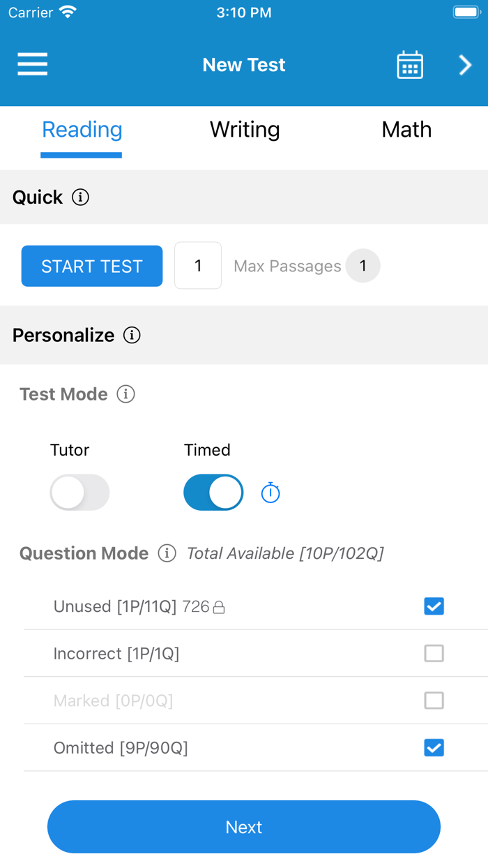The image size is (488, 868).
Task: Uncheck the Omitted questions checkbox
Action: click(434, 747)
